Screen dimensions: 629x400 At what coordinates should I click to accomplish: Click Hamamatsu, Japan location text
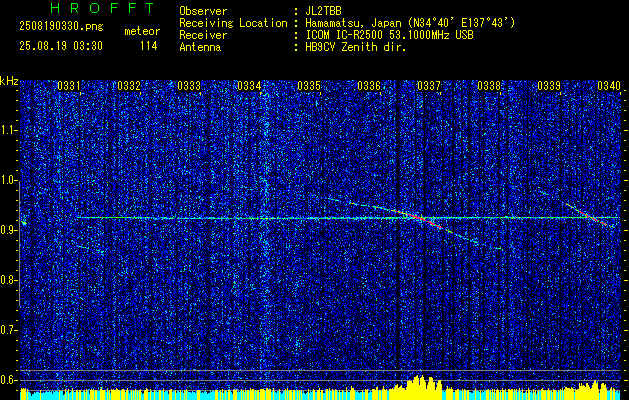pyautogui.click(x=410, y=23)
